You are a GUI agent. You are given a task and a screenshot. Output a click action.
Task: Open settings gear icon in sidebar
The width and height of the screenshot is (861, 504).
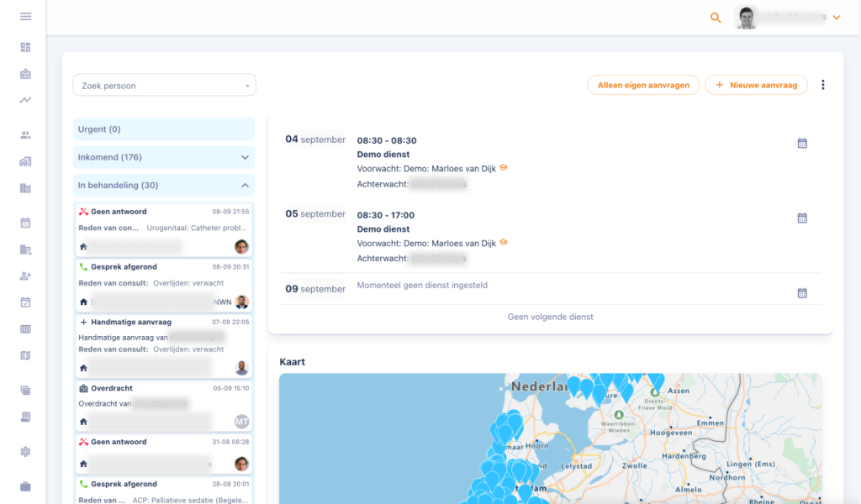[x=25, y=452]
